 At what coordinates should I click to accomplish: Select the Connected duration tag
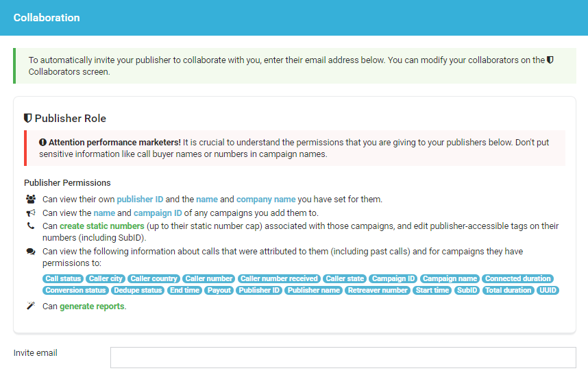(x=518, y=278)
